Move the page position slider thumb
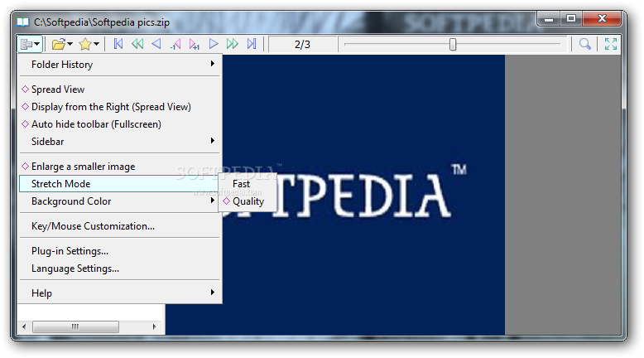 [x=453, y=44]
